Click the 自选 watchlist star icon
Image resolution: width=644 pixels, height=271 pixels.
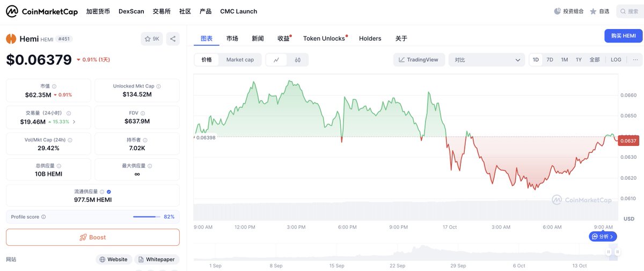pyautogui.click(x=593, y=11)
